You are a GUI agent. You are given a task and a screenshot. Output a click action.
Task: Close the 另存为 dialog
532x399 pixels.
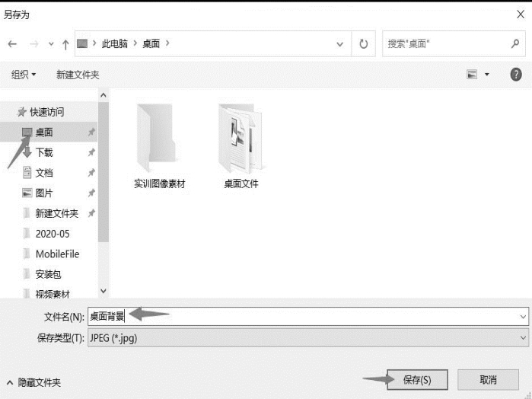point(521,14)
